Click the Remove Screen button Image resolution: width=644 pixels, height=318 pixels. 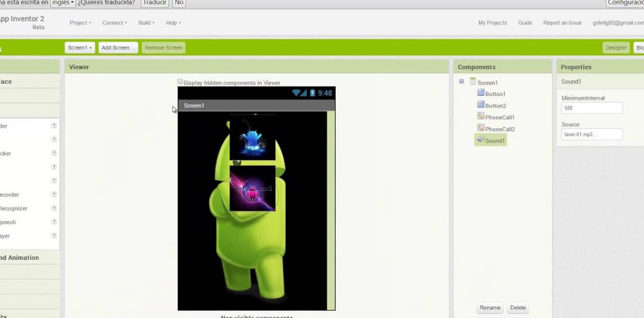click(x=164, y=48)
